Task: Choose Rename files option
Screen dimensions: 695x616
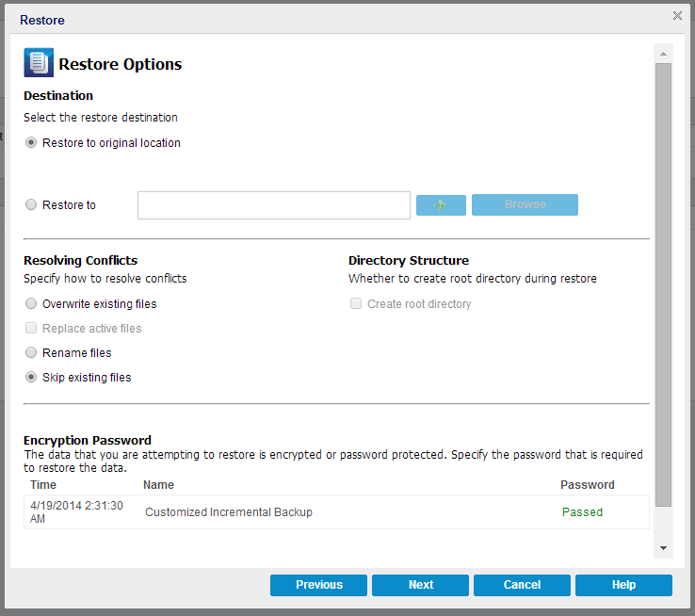Action: 31,352
